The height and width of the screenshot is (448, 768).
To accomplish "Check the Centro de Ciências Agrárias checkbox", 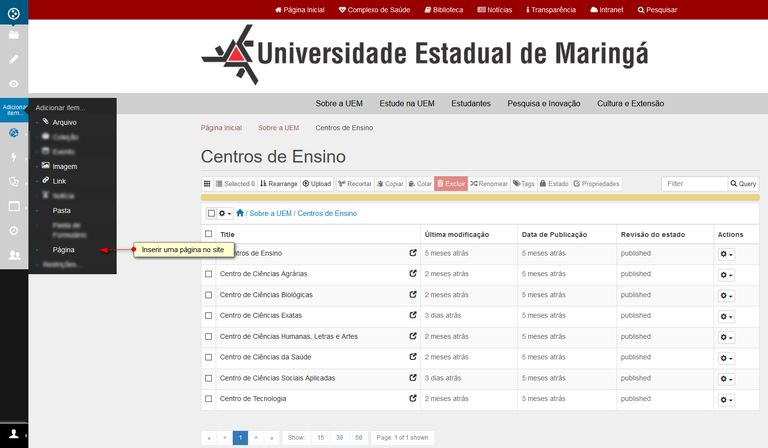I will tap(209, 274).
